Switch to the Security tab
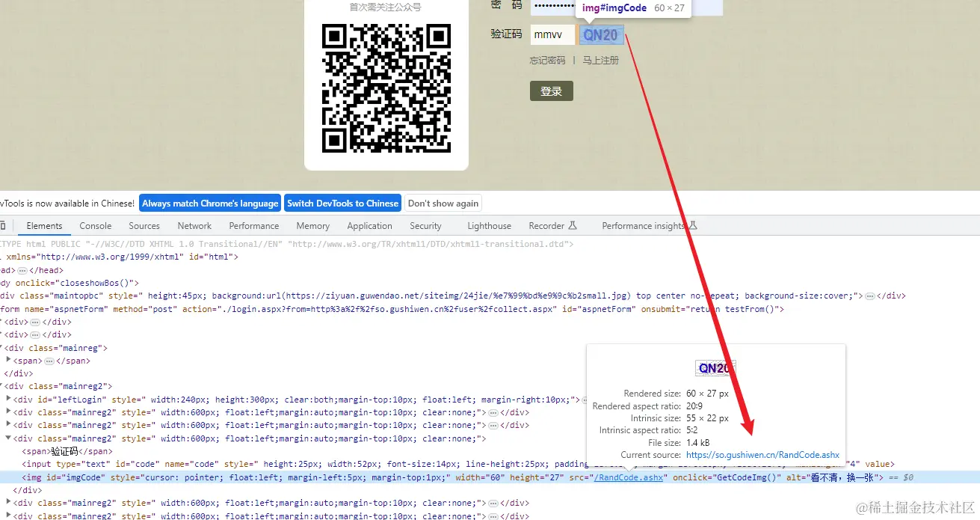The width and height of the screenshot is (980, 520). [425, 226]
